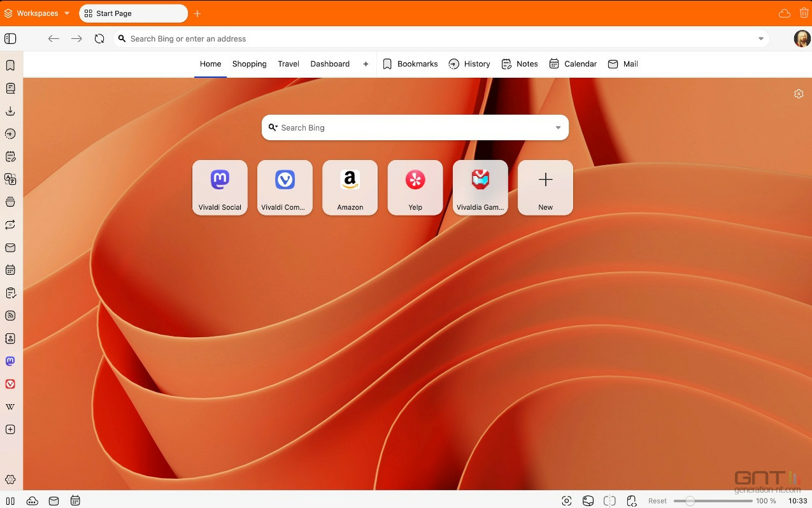The image size is (812, 508).
Task: Expand the Workspaces dropdown
Action: (x=37, y=13)
